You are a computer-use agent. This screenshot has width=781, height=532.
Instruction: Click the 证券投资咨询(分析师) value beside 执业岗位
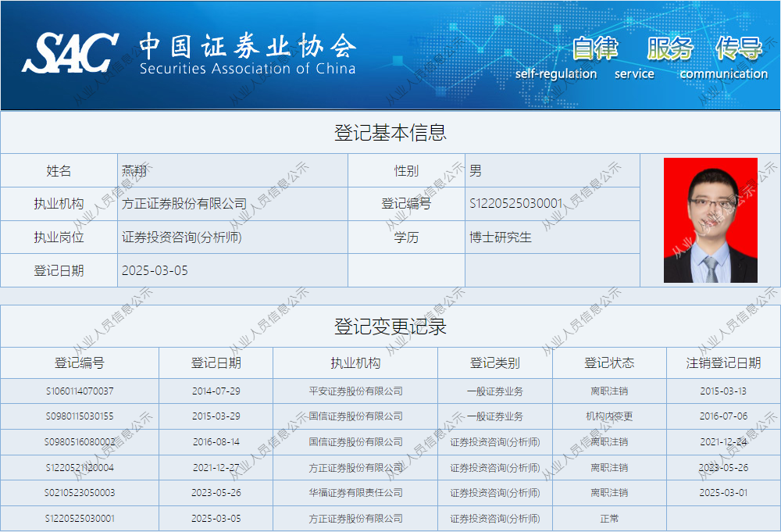pyautogui.click(x=182, y=237)
